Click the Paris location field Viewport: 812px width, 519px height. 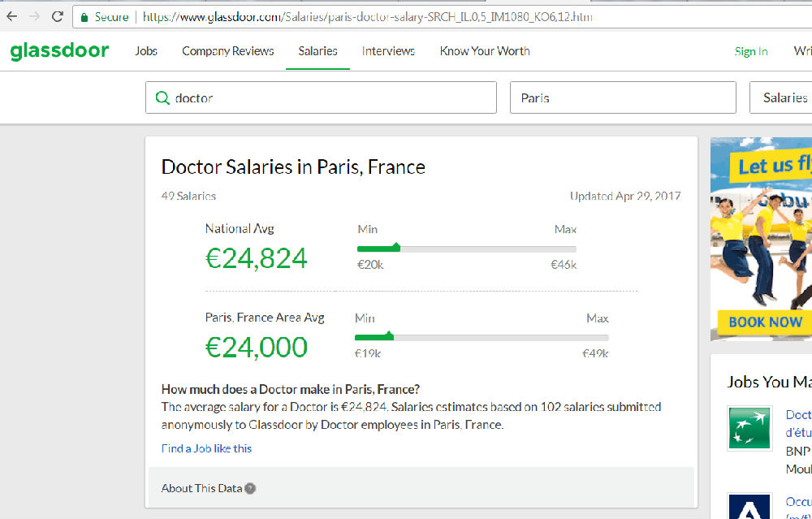623,97
